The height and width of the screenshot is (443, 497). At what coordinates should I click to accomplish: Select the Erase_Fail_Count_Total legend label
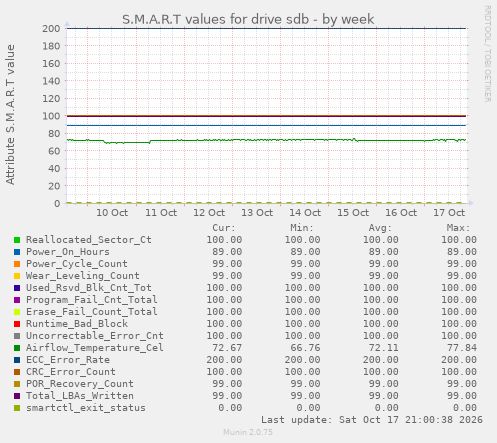(x=92, y=312)
